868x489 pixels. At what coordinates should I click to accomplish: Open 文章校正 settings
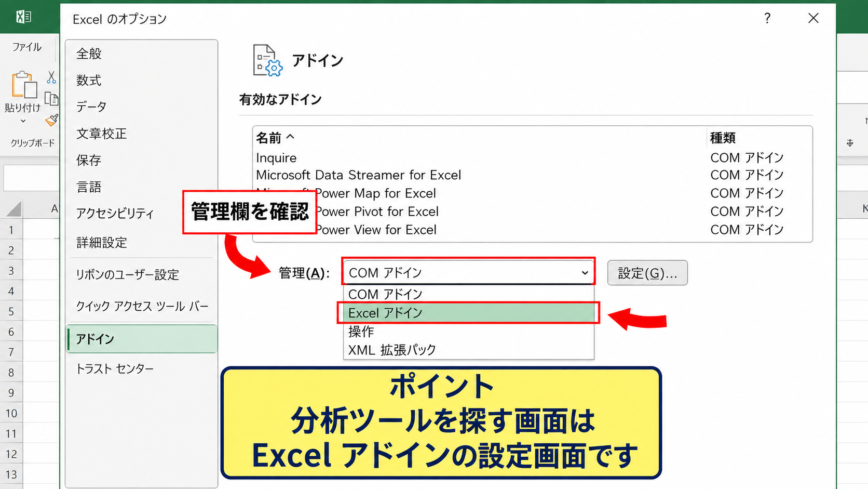(141, 134)
